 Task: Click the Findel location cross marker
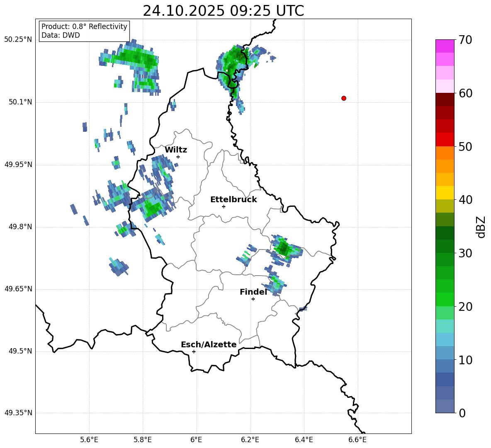coord(253,299)
